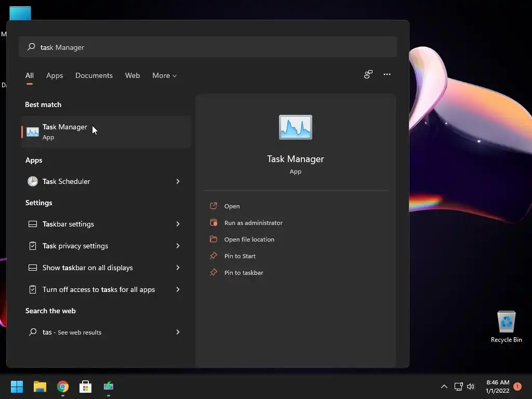532x399 pixels.
Task: Expand the More filter dropdown
Action: [x=165, y=75]
